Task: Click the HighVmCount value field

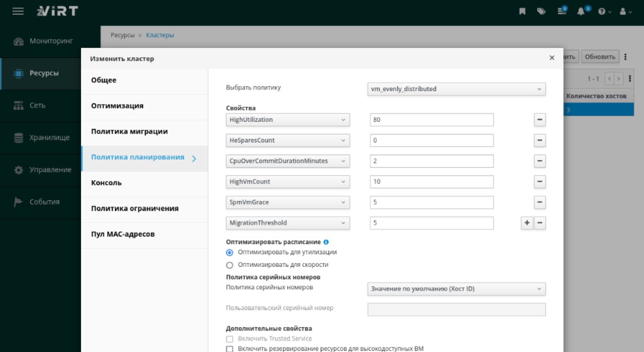Action: click(432, 182)
